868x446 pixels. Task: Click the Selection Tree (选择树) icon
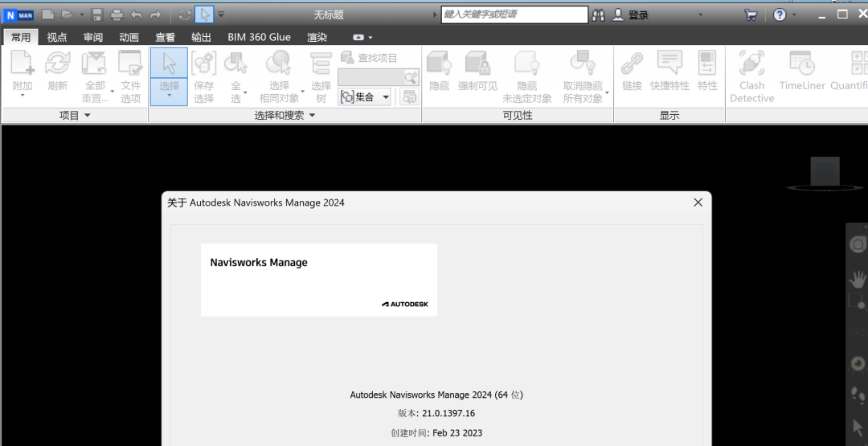click(x=321, y=64)
